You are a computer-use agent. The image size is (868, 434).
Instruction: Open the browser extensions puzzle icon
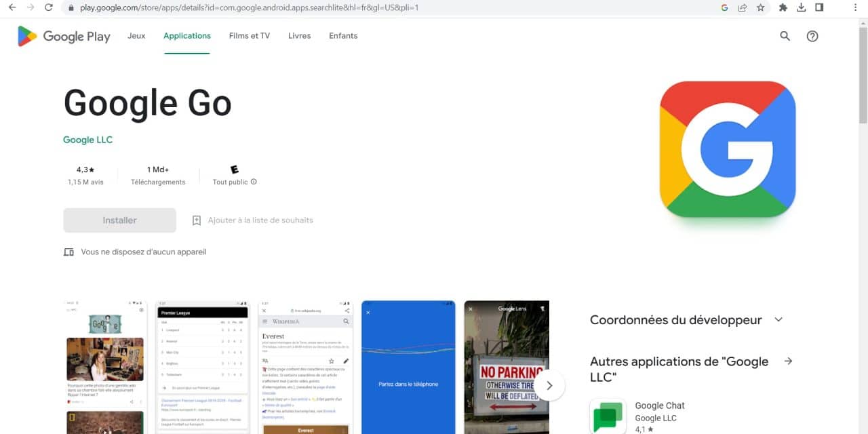(x=783, y=7)
